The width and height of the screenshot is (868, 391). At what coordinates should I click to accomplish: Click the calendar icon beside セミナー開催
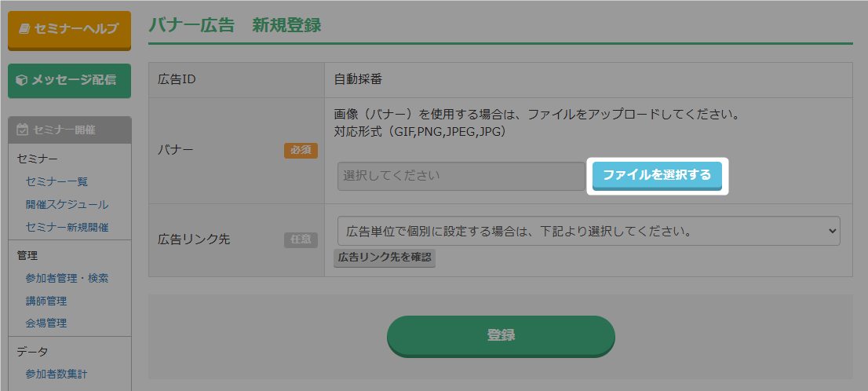point(22,130)
